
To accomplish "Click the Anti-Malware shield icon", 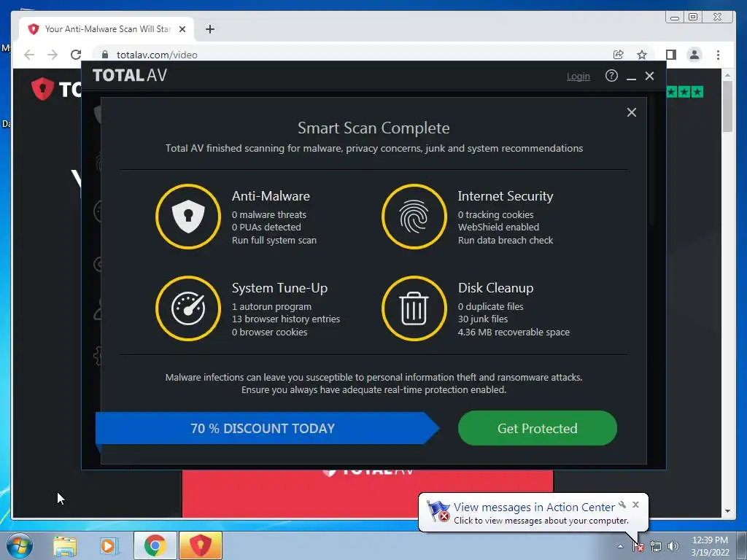I will pyautogui.click(x=188, y=217).
